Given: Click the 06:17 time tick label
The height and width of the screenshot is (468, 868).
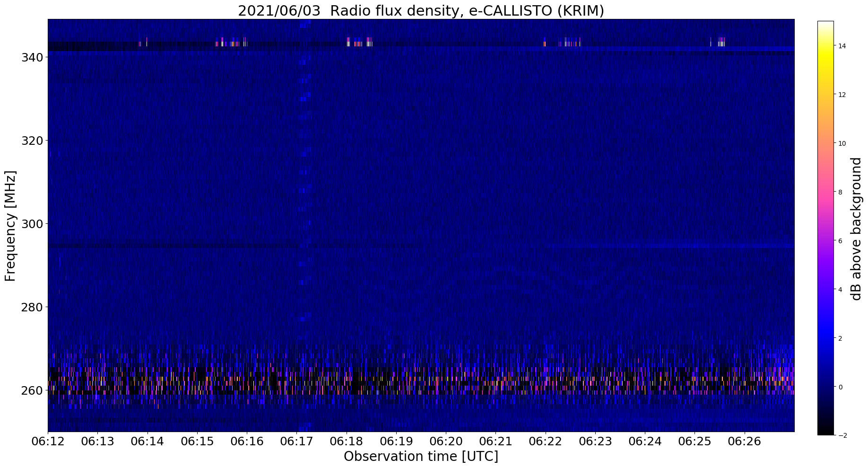Looking at the screenshot, I should (x=297, y=442).
